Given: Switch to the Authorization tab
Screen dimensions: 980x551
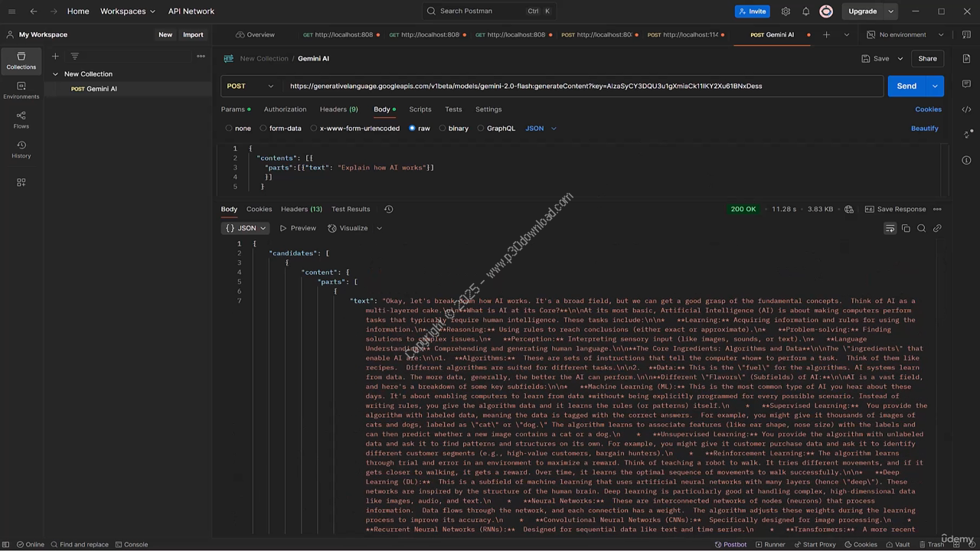Looking at the screenshot, I should [x=285, y=109].
